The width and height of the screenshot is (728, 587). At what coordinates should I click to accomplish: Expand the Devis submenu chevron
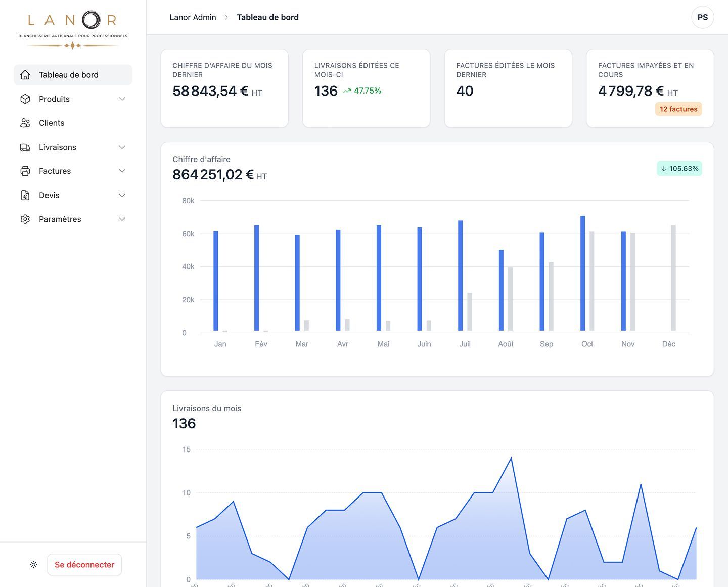pyautogui.click(x=122, y=195)
